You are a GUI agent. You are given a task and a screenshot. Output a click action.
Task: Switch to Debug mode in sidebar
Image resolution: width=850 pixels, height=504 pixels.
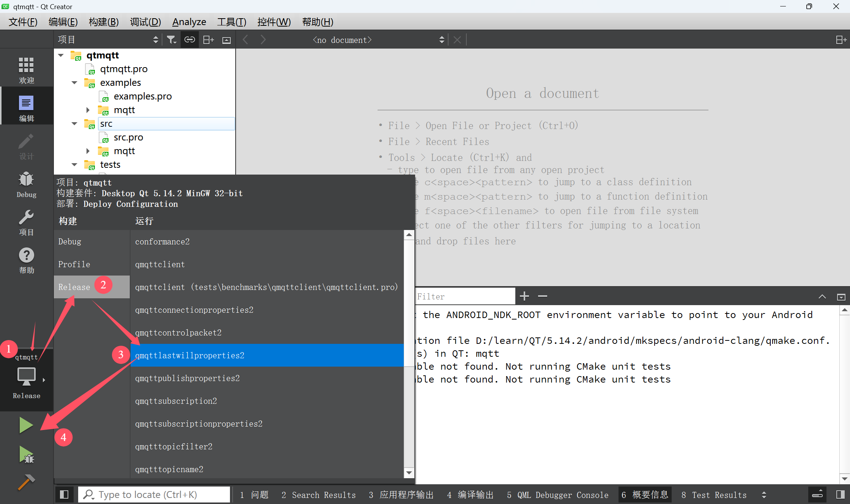coord(26,184)
